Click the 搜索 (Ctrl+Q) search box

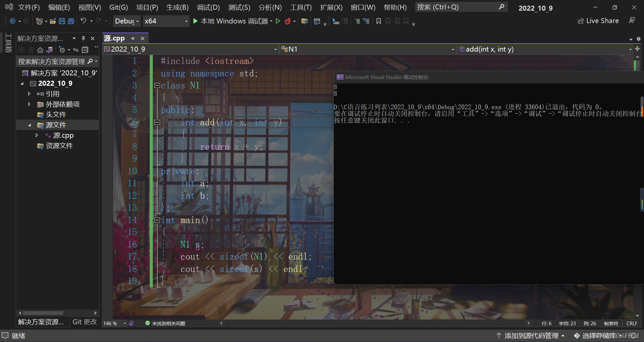[x=461, y=7]
